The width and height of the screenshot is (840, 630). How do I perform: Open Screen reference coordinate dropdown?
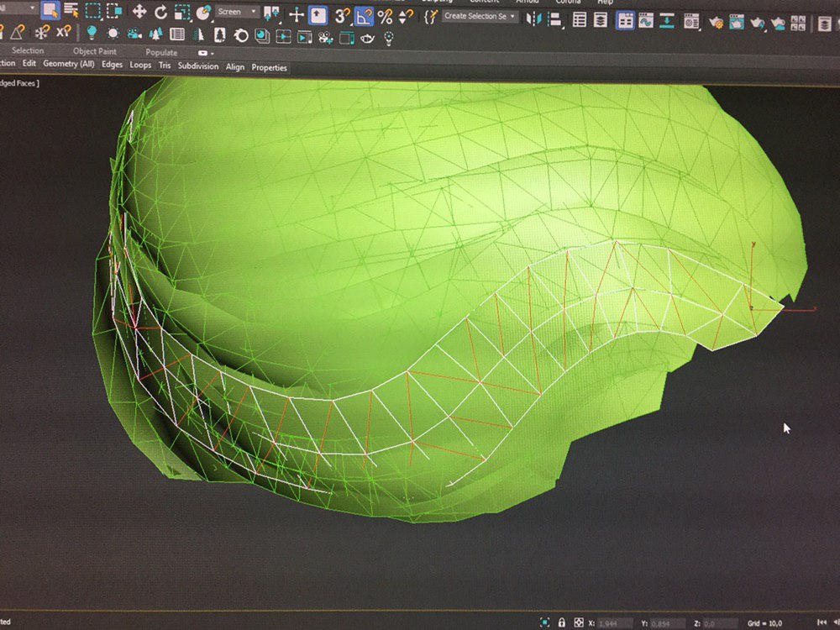(x=237, y=12)
